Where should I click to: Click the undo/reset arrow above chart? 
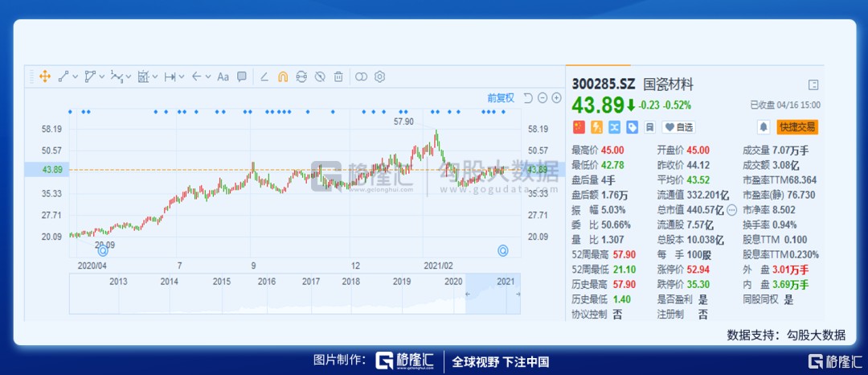pyautogui.click(x=528, y=97)
